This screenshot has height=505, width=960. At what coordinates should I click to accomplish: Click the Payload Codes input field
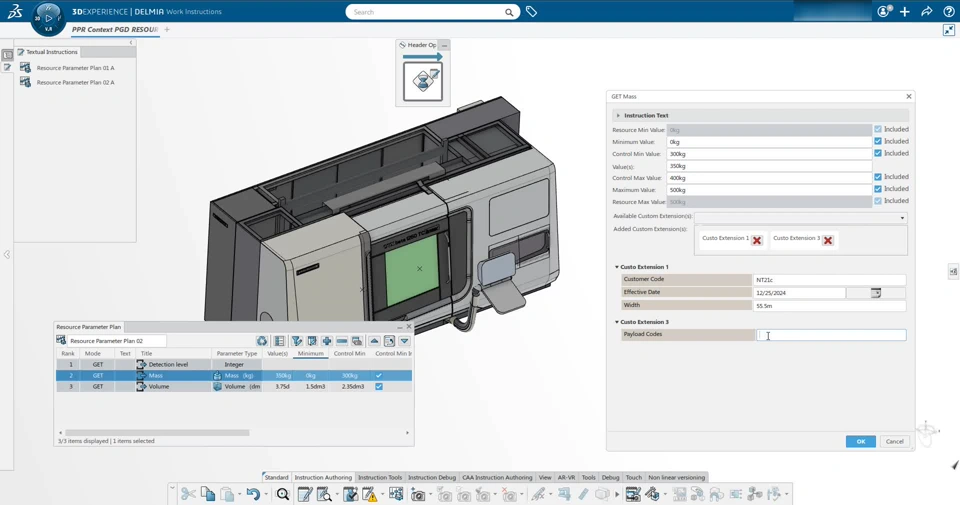831,335
